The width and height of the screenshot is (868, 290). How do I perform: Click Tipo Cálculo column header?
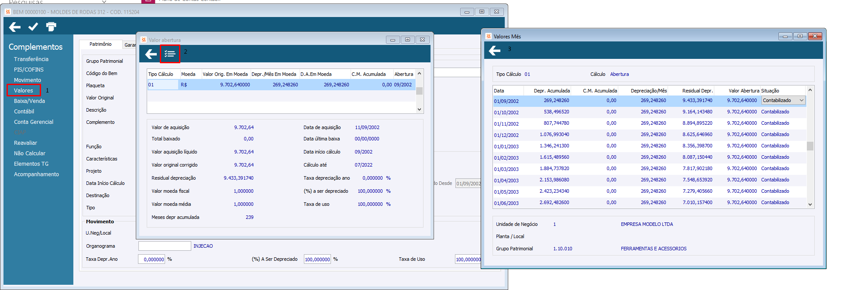point(161,74)
